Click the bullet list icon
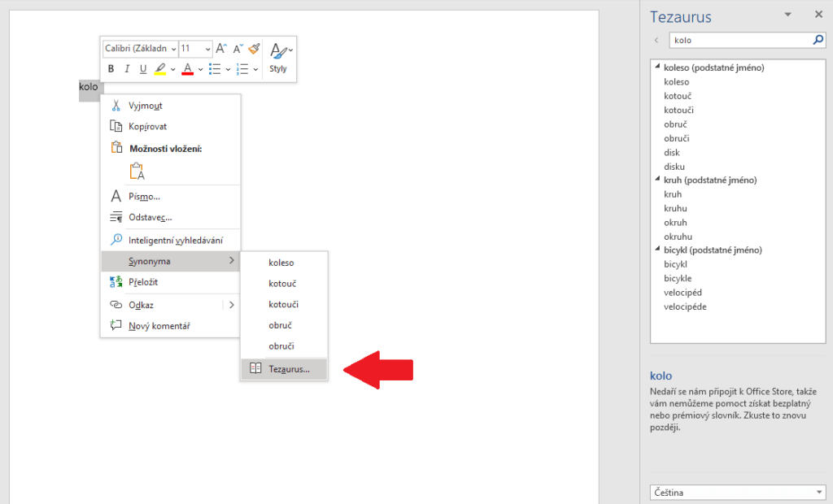The width and height of the screenshot is (833, 504). click(215, 69)
